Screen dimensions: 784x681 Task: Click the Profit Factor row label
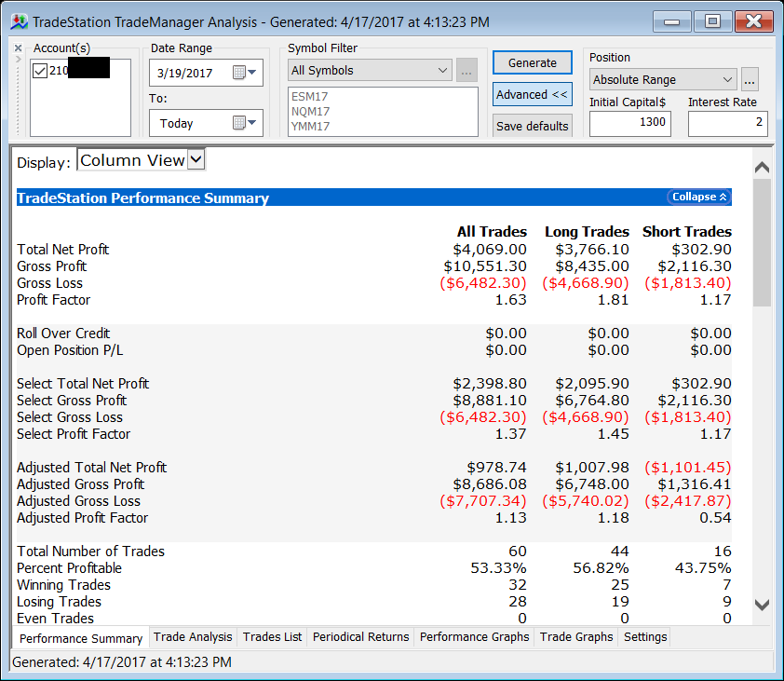pyautogui.click(x=53, y=300)
